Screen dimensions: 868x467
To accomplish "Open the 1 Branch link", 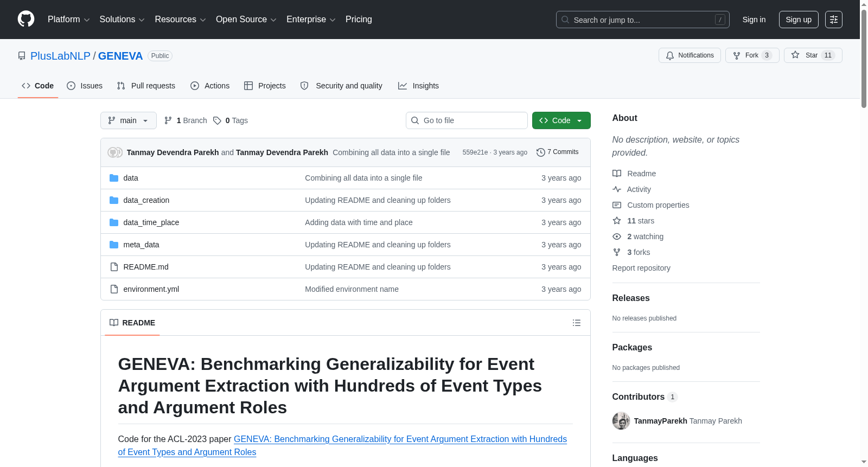I will point(186,120).
